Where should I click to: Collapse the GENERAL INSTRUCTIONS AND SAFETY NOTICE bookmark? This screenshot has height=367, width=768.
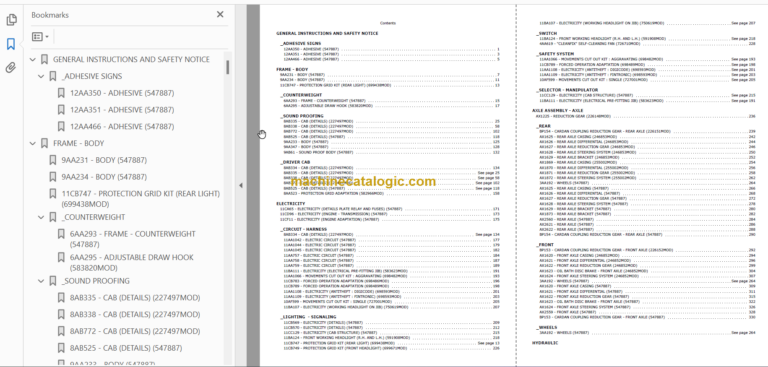33,60
